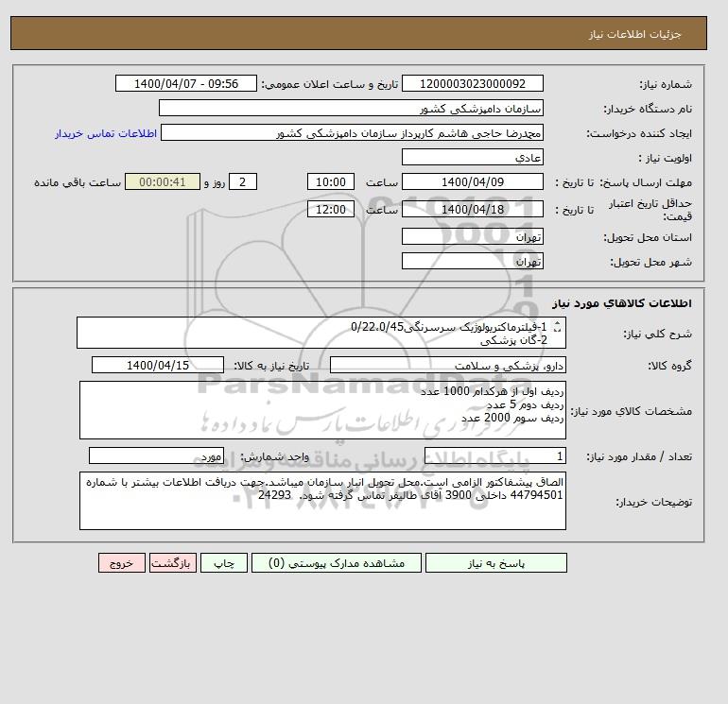The height and width of the screenshot is (704, 728).
Task: Click the شماره نیاز label
Action: (x=666, y=84)
